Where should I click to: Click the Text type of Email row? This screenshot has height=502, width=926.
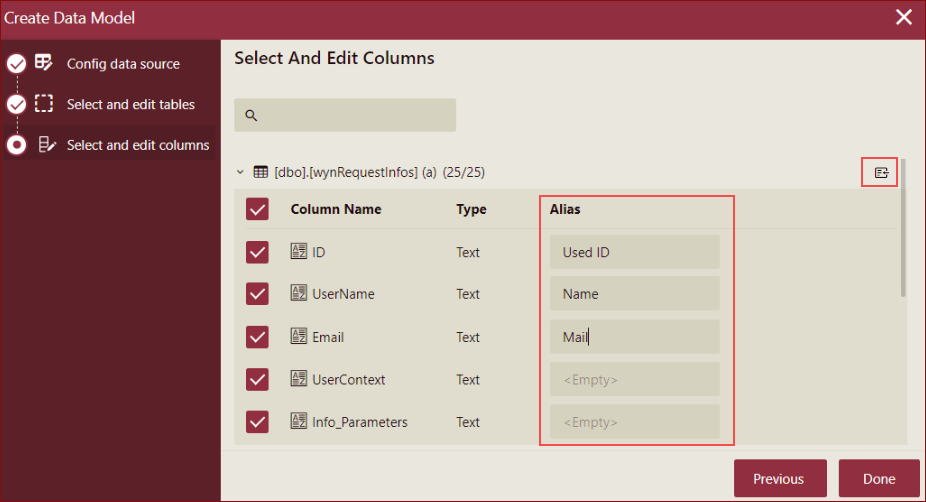[x=468, y=337]
